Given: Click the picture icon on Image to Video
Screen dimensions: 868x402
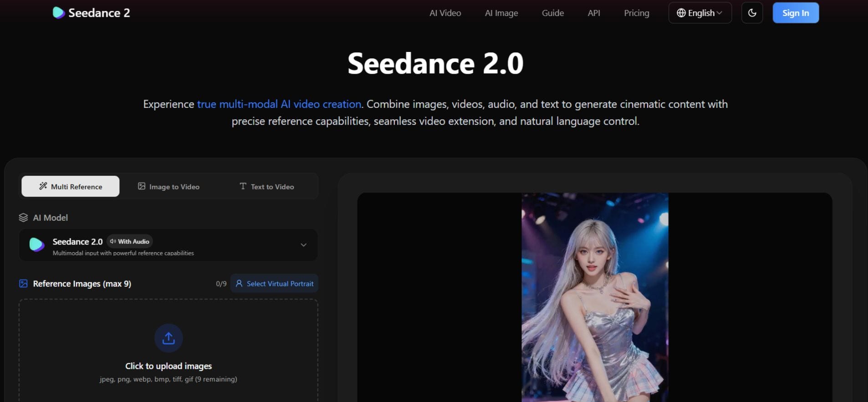Looking at the screenshot, I should [142, 186].
